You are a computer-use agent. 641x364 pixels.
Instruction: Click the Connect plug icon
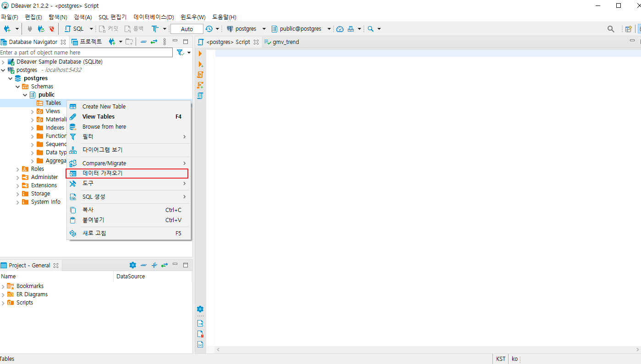30,29
